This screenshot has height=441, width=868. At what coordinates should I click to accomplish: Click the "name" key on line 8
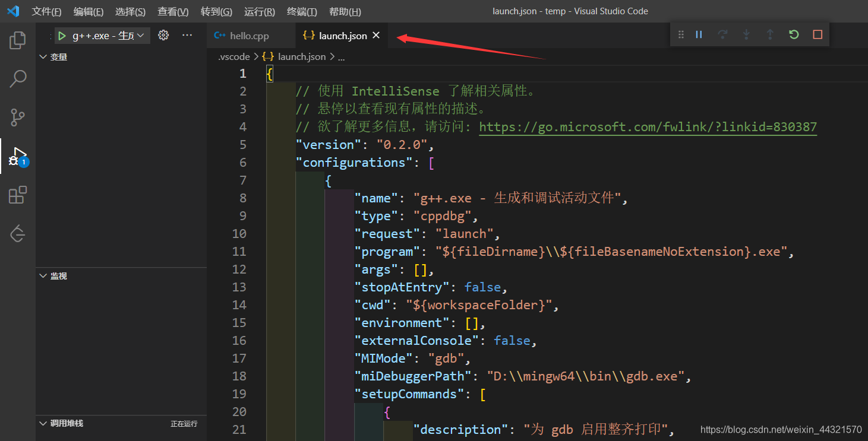[x=377, y=198]
